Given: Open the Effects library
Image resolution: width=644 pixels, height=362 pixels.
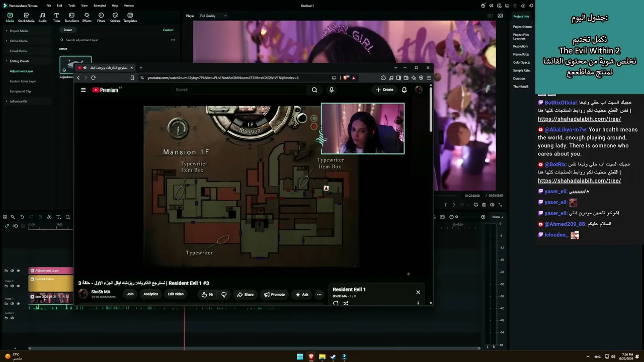Looking at the screenshot, I should point(87,18).
